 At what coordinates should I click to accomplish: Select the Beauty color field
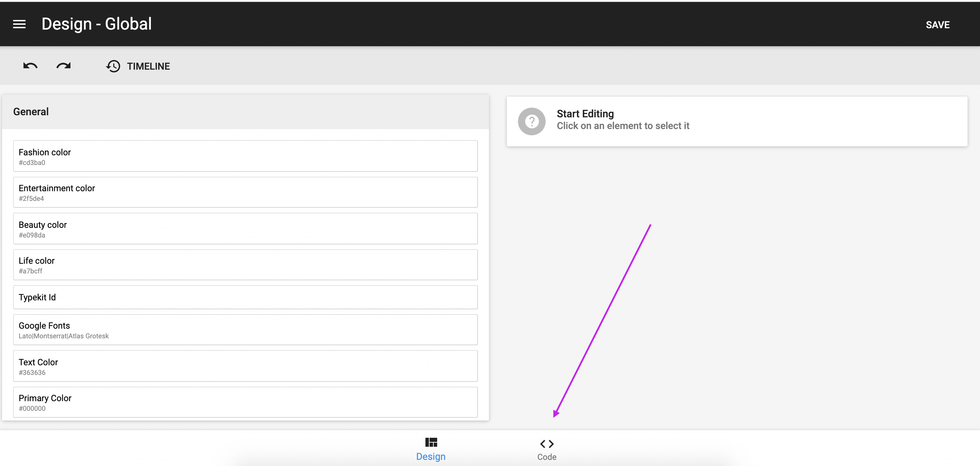click(245, 229)
